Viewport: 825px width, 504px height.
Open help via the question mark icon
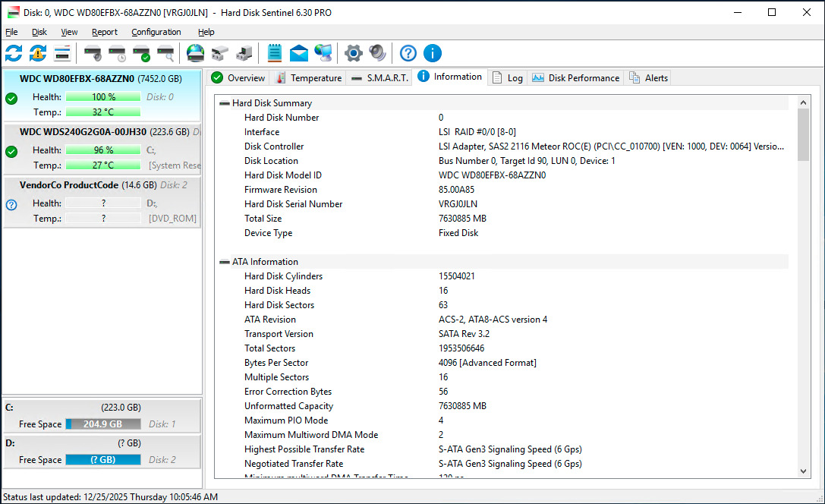(408, 53)
